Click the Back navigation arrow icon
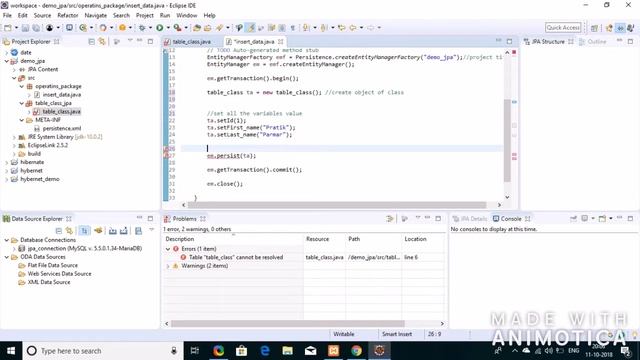This screenshot has height=360, width=640. 353,28
